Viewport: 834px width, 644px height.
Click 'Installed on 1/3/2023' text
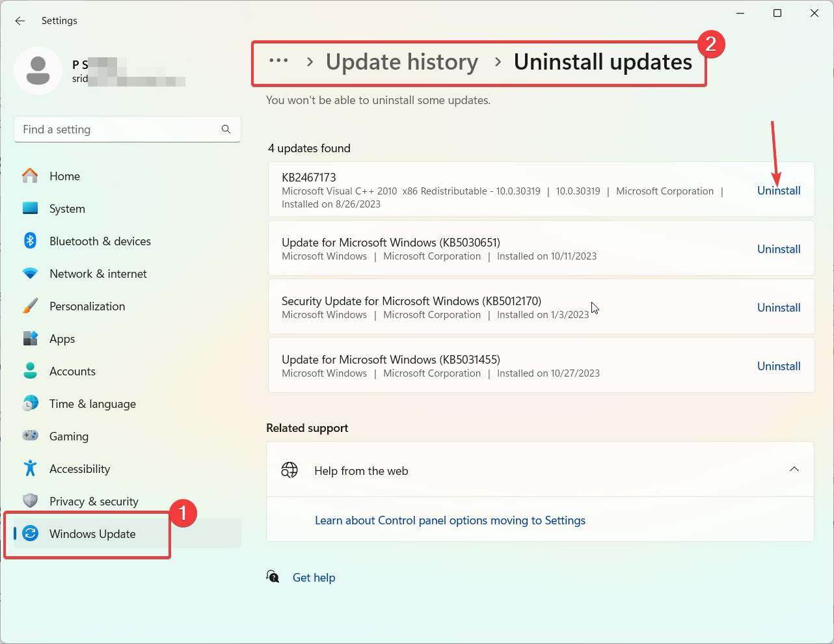pyautogui.click(x=543, y=315)
